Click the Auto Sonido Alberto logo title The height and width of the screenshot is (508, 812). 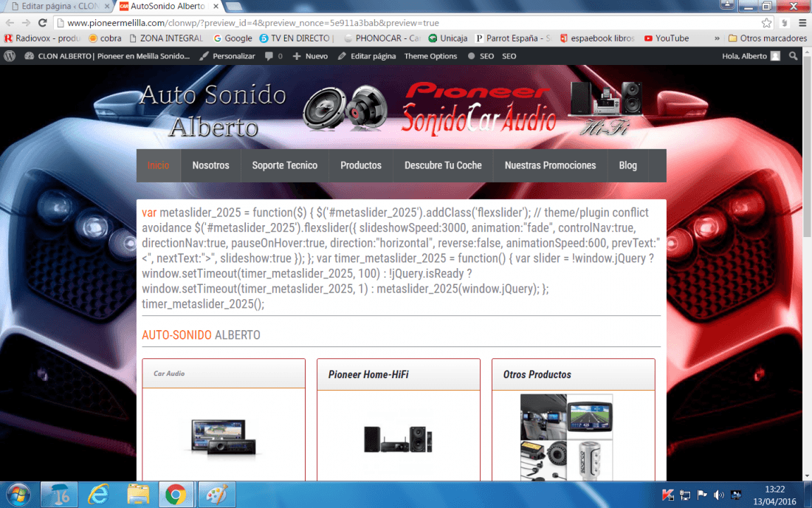[213, 111]
